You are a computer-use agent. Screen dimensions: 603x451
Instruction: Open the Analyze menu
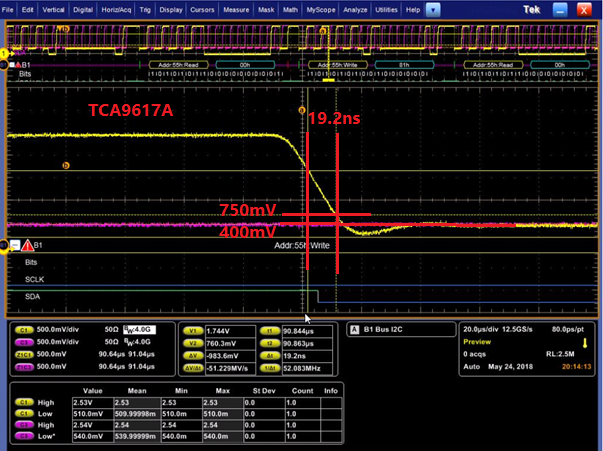click(x=355, y=10)
